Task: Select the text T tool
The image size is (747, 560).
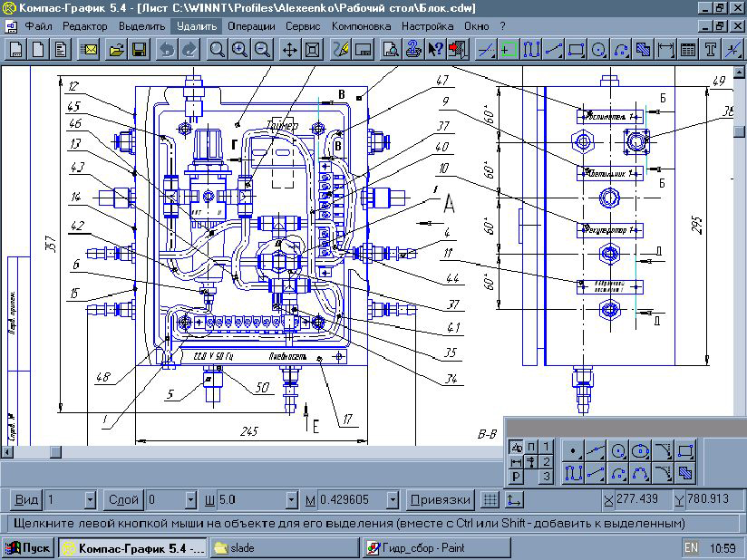Action: [x=711, y=50]
